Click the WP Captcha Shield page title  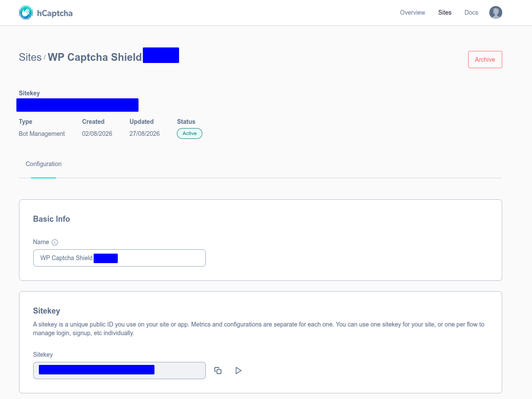pyautogui.click(x=94, y=57)
